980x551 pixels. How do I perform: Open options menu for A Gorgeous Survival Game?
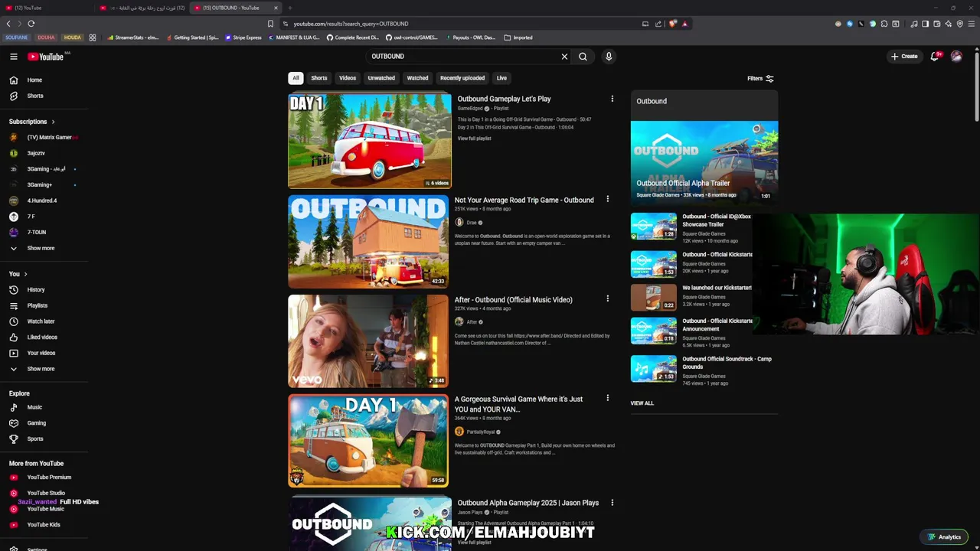[608, 398]
